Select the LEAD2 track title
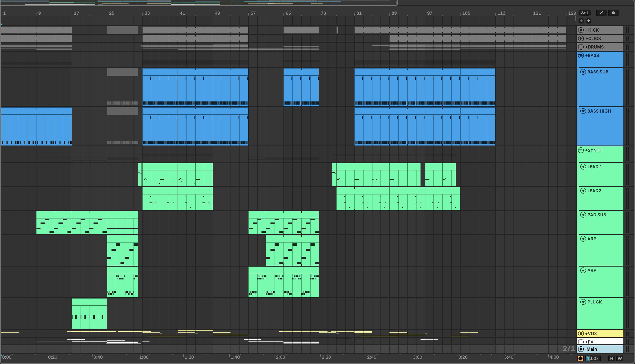Image resolution: width=635 pixels, height=364 pixels. [x=594, y=191]
